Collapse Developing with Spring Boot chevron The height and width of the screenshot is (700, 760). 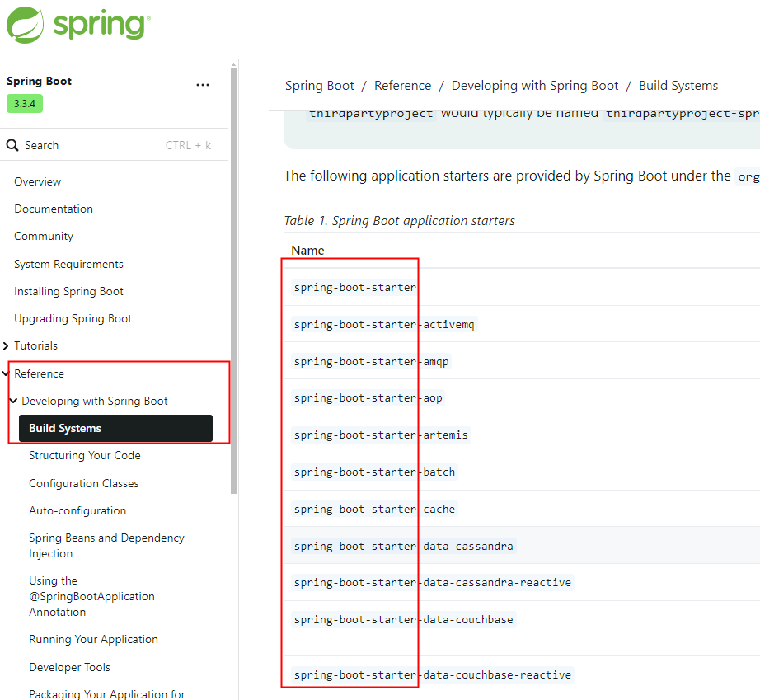click(13, 402)
